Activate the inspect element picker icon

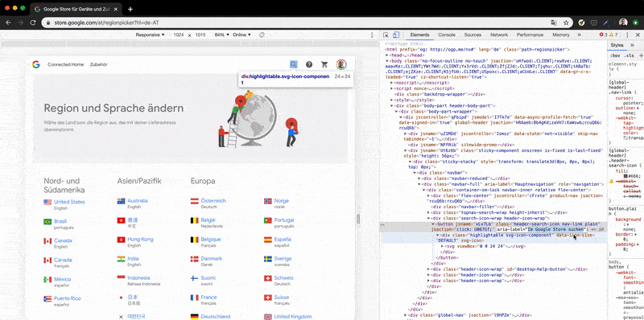click(x=386, y=35)
